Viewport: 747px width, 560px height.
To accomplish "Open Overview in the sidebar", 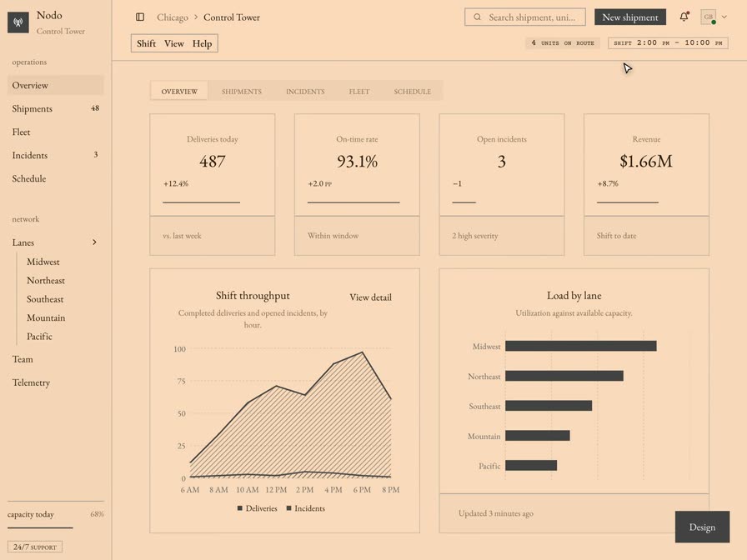I will pyautogui.click(x=55, y=85).
